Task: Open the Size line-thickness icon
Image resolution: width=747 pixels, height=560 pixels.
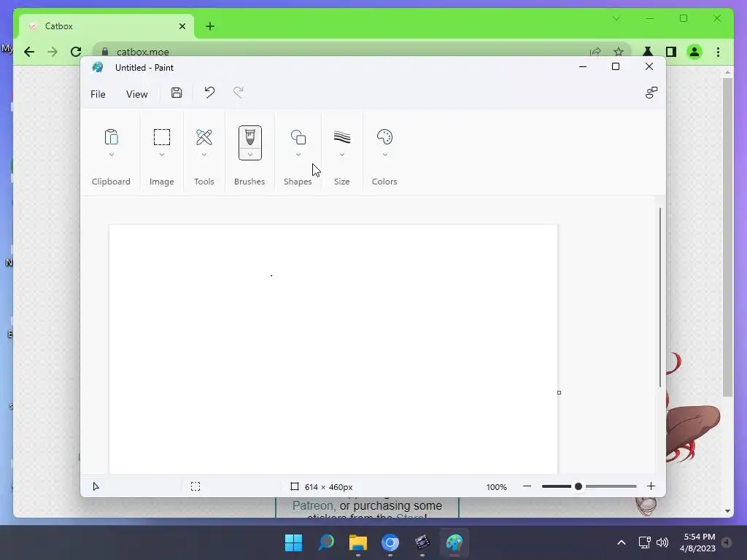Action: coord(341,137)
